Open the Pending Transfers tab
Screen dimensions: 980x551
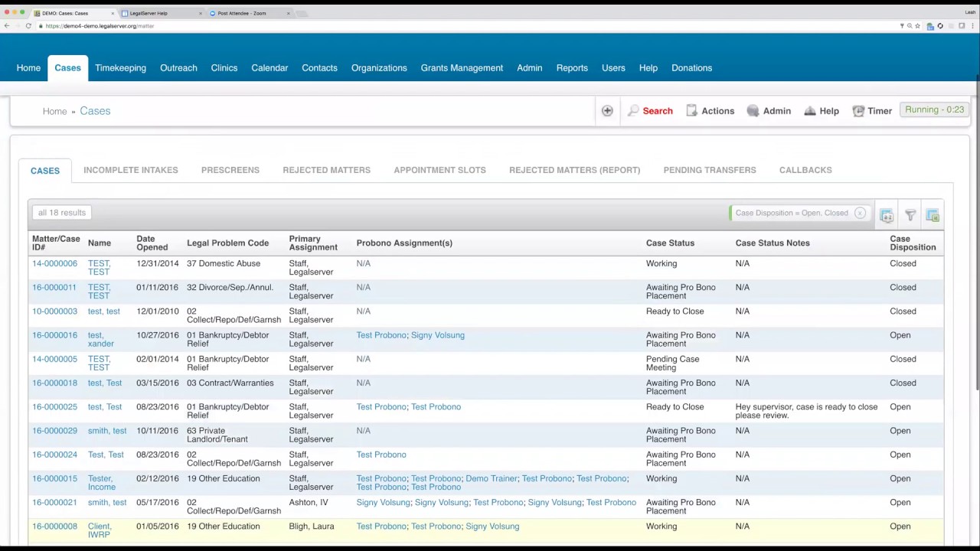[710, 170]
